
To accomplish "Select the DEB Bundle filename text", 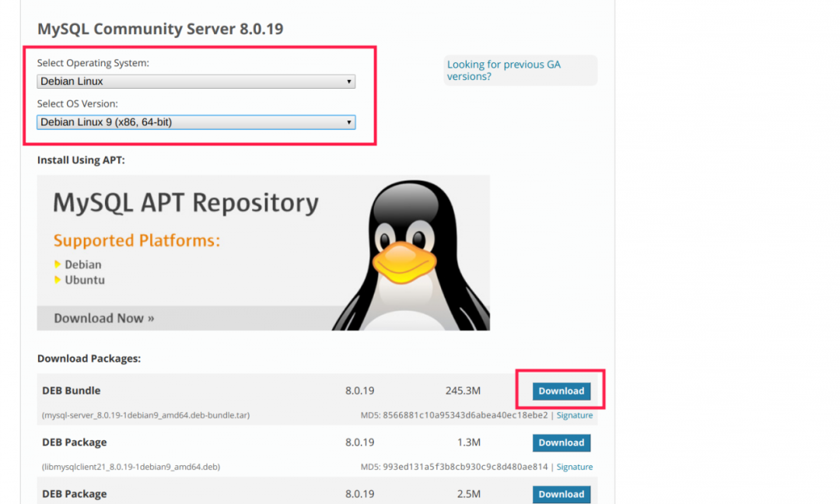I will 145,415.
